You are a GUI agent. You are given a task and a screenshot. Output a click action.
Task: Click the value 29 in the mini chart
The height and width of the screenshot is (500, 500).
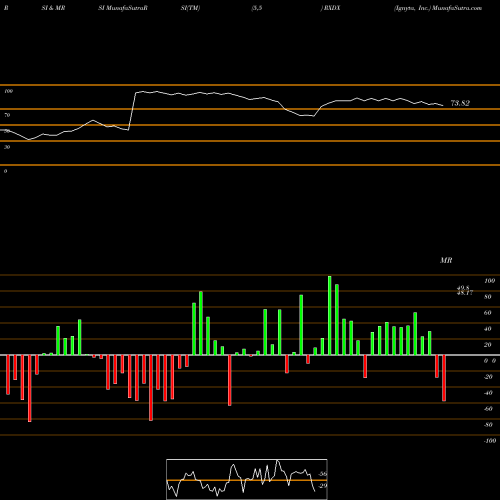323,486
